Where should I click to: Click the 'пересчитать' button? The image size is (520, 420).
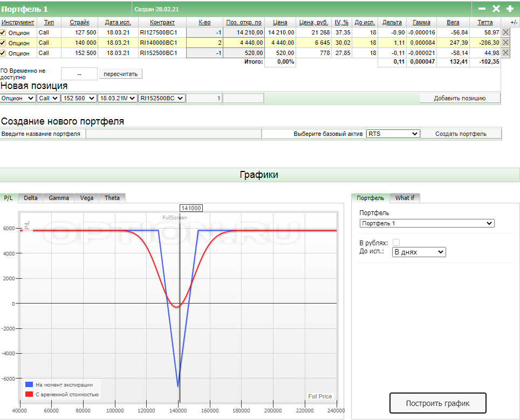pos(120,74)
